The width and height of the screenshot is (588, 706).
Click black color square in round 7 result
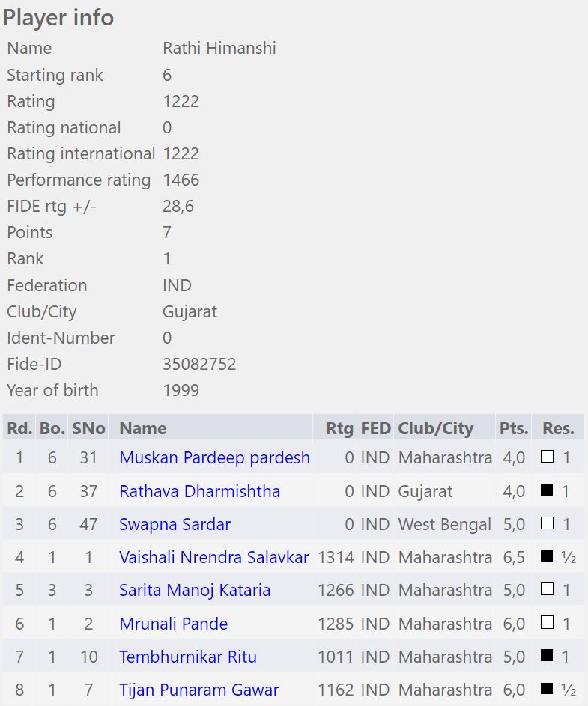[547, 656]
